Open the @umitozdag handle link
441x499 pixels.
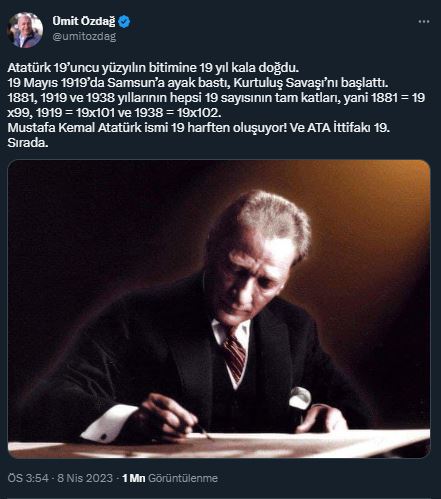coord(84,36)
